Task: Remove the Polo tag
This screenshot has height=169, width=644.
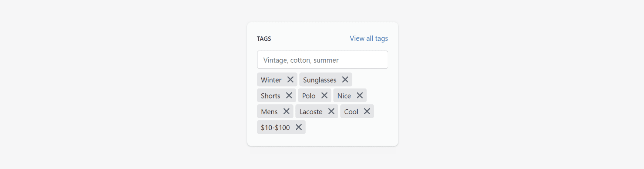Action: click(325, 96)
